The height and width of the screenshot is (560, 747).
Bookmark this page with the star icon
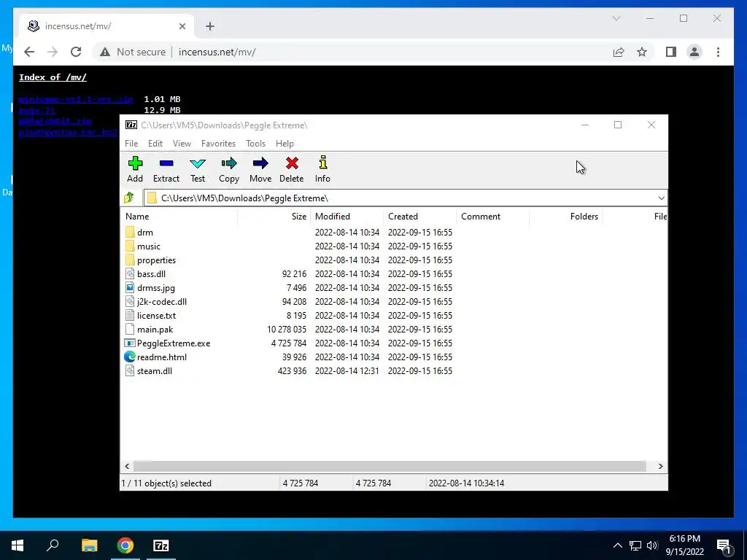(642, 52)
